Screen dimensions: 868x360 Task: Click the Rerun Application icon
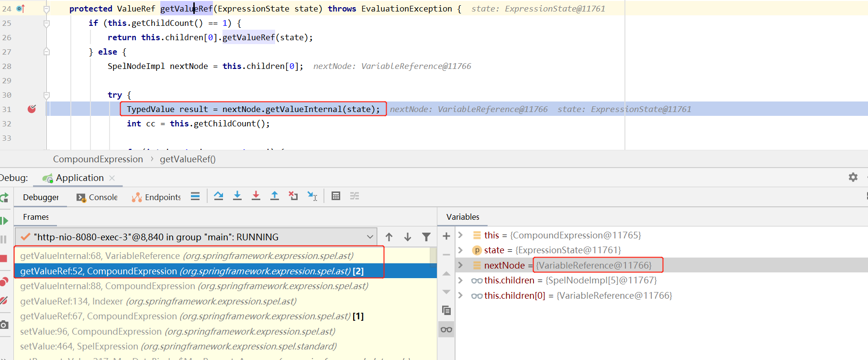tap(4, 197)
